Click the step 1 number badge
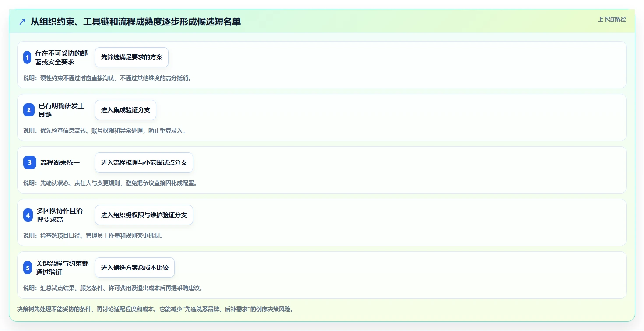Viewport: 644px width, 331px height. [x=27, y=57]
